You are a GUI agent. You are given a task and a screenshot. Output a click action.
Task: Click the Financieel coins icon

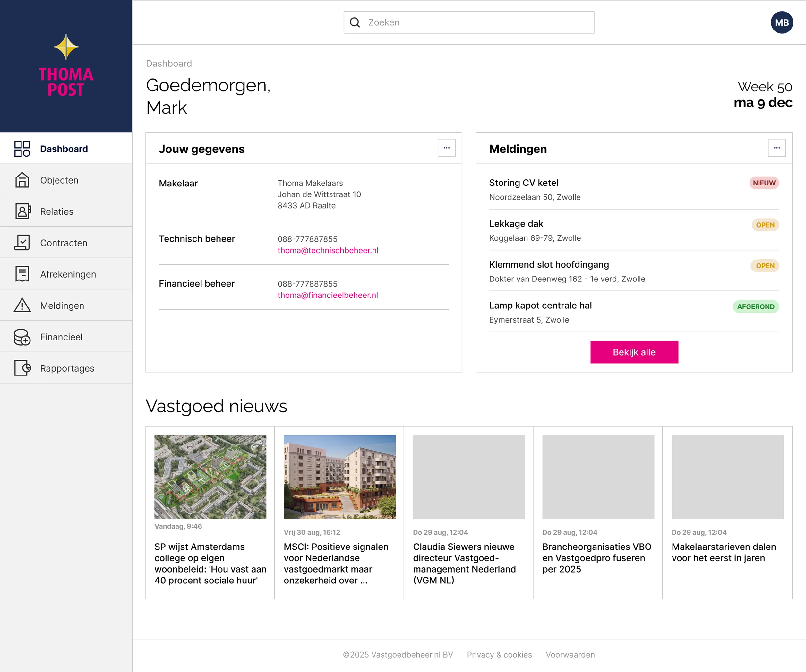[x=22, y=337]
